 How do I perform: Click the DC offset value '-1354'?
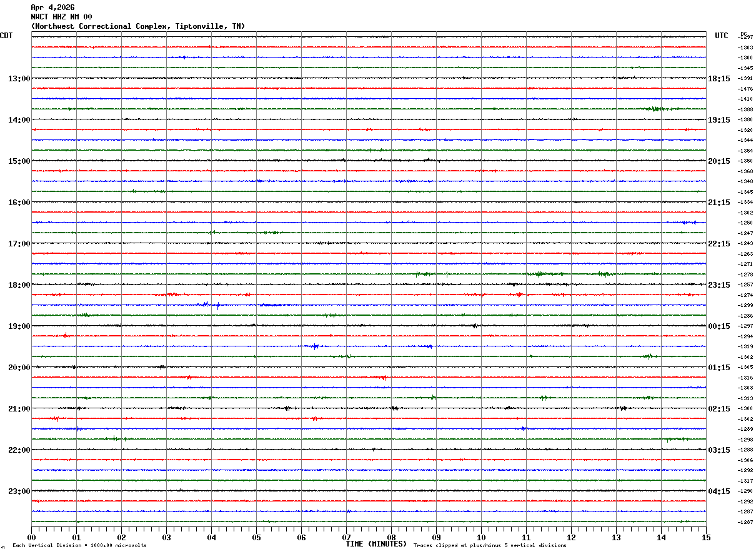point(745,151)
